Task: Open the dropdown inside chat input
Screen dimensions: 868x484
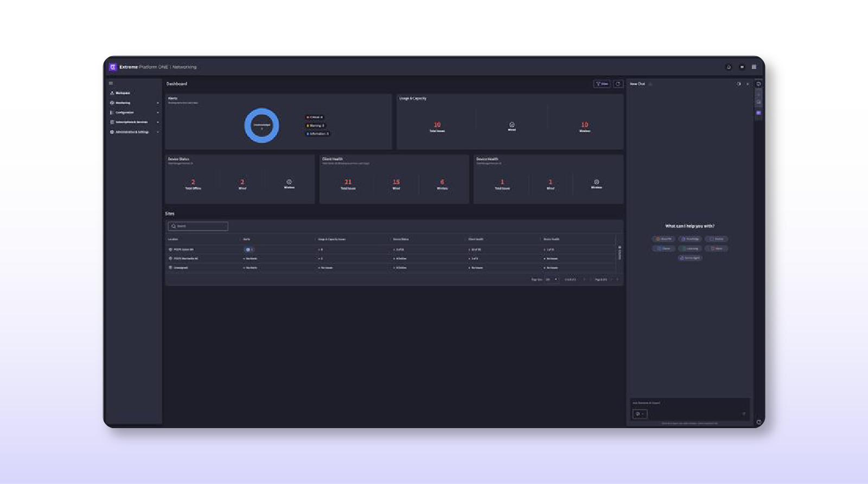Action: coord(640,414)
